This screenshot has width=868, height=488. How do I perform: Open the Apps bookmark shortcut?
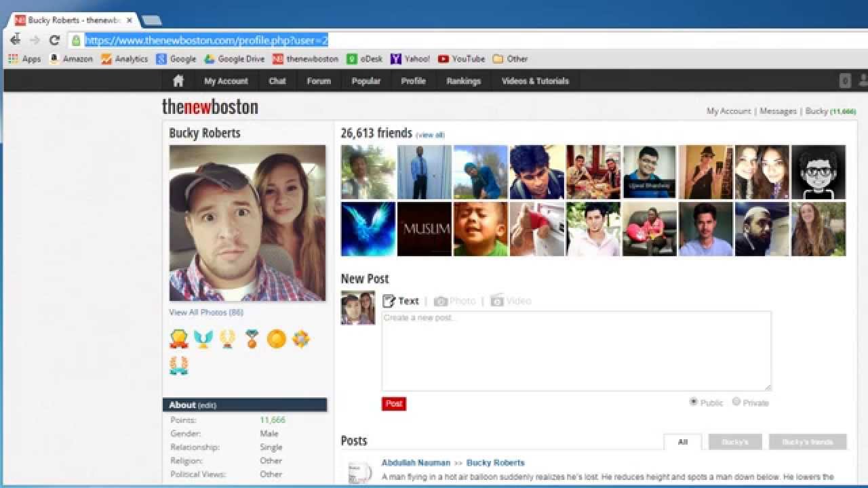[x=24, y=59]
